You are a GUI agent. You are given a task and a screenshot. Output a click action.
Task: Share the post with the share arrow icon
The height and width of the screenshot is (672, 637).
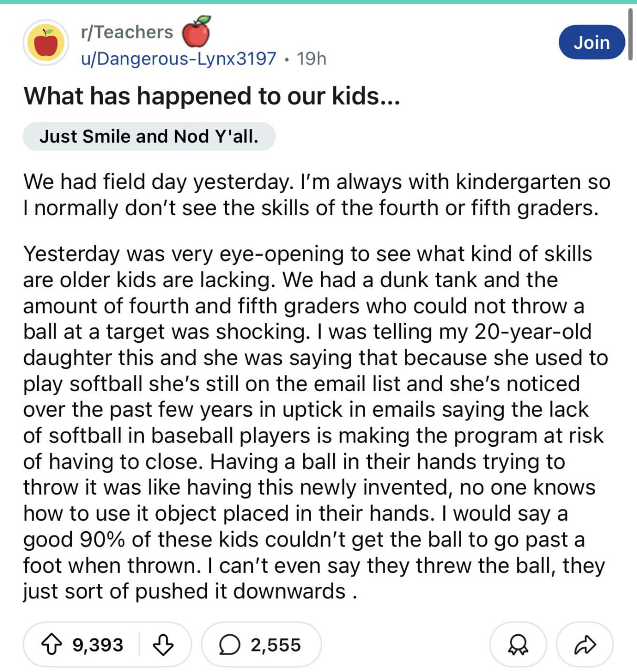(585, 645)
